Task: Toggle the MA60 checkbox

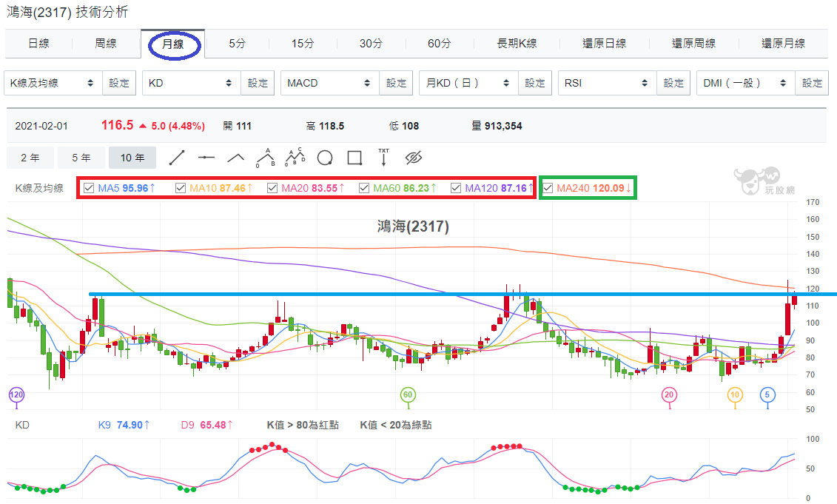Action: pos(364,188)
